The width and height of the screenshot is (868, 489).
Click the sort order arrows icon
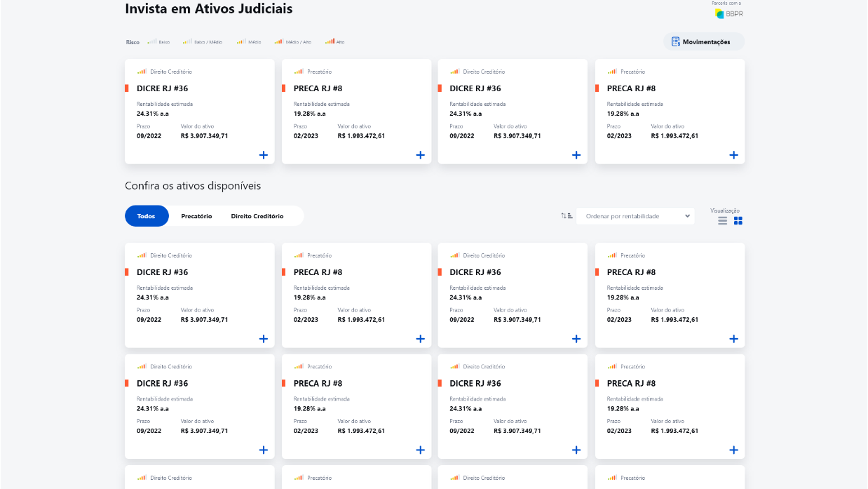coord(567,216)
